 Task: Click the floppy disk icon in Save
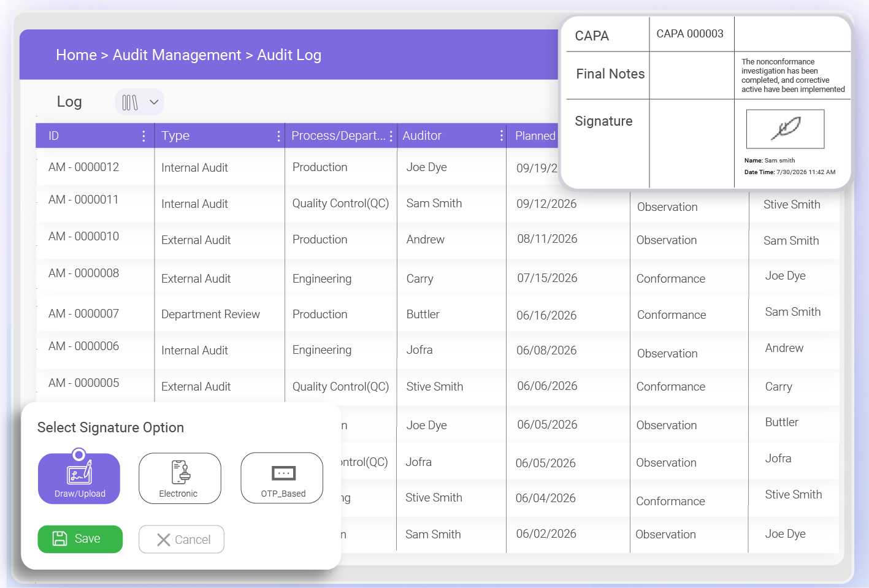pos(59,539)
